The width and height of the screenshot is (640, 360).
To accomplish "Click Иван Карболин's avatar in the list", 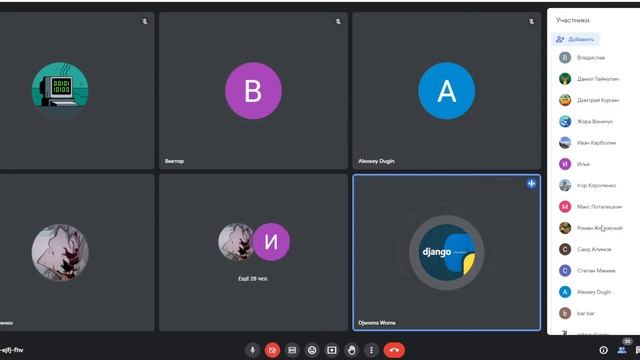I will 565,142.
